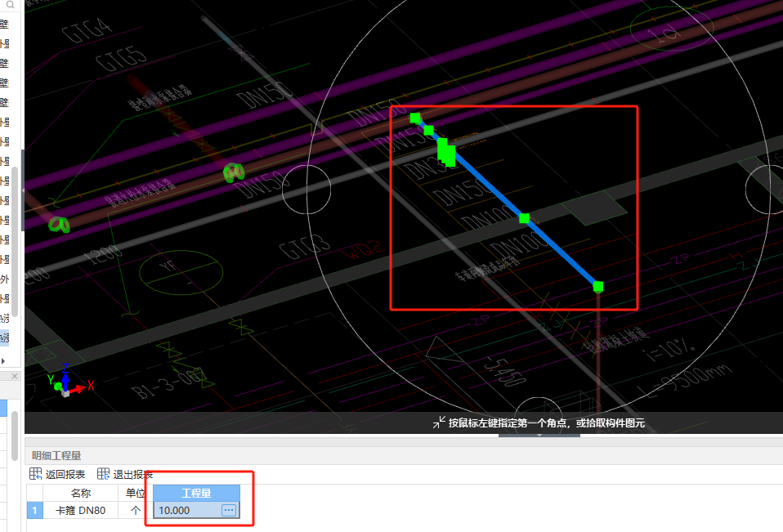Select the 名称 column header
The image size is (783, 532).
80,493
